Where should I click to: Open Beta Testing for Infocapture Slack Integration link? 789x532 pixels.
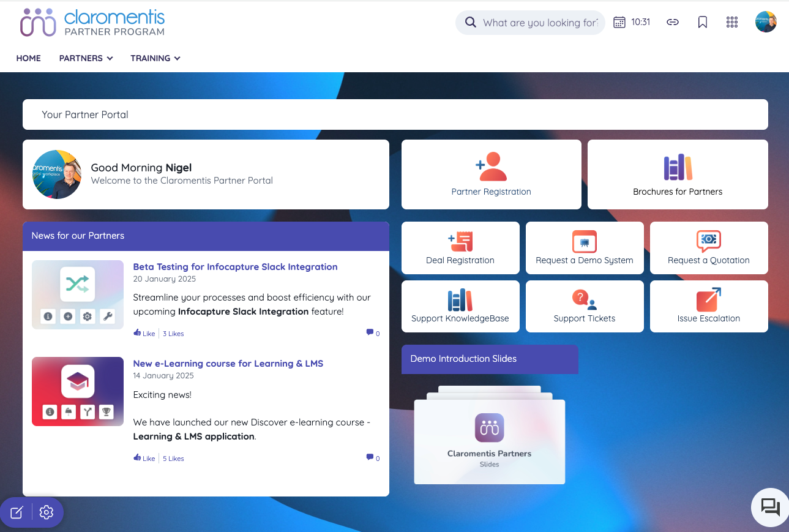click(x=235, y=267)
